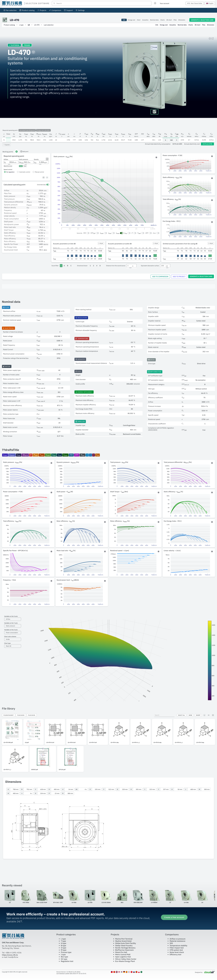The height and width of the screenshot is (980, 217).
Task: Open gear on small Fan Energy Index chart
Action: point(212,222)
